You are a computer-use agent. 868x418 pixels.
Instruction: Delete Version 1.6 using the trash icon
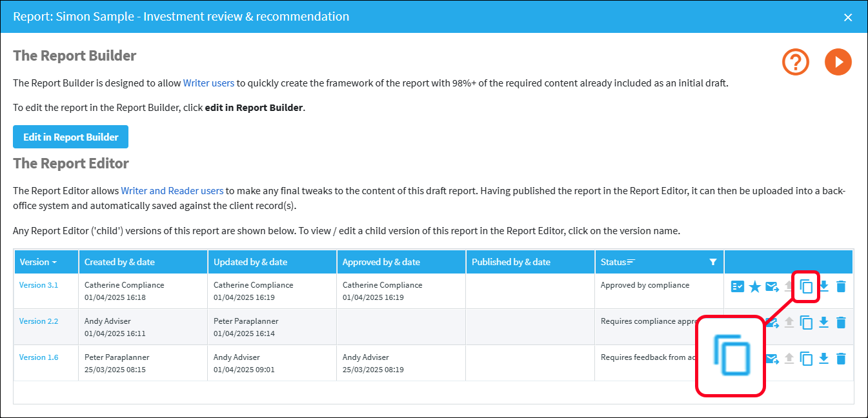840,359
